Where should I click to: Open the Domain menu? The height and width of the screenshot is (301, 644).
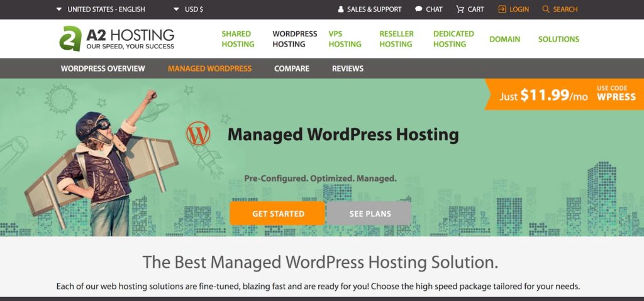point(504,40)
